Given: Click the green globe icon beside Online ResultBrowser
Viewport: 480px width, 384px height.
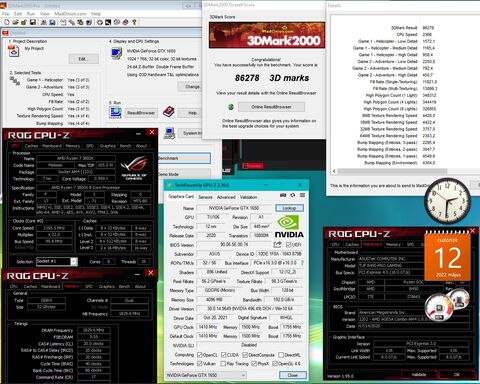Looking at the screenshot, I should click(230, 107).
